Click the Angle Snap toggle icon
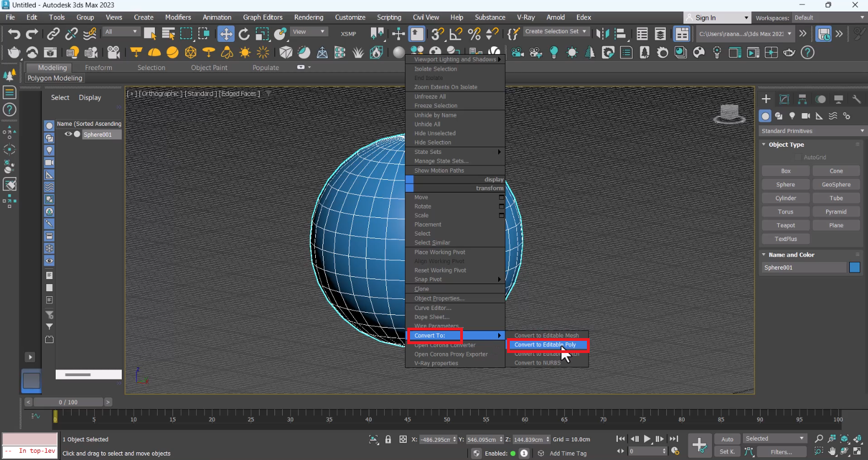 456,34
